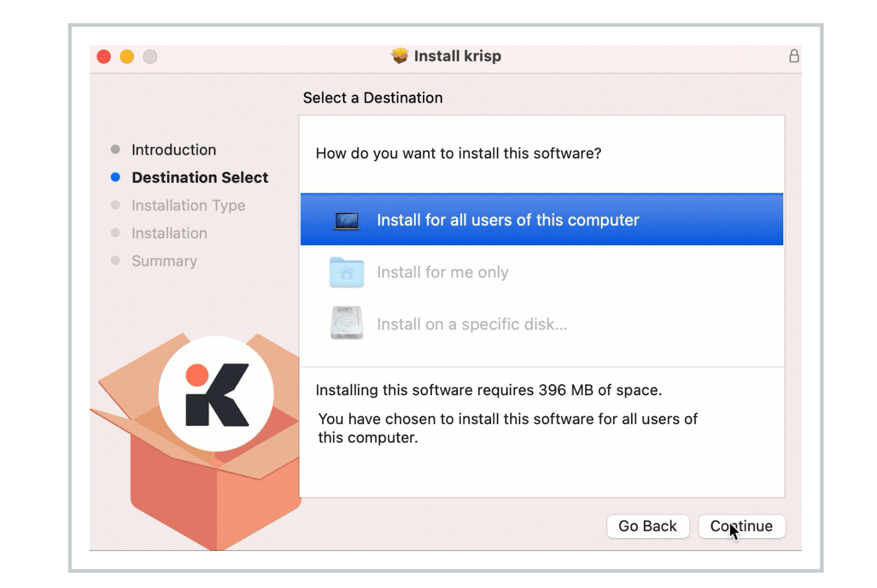
Task: Click the 396 MB space requirement text
Action: (487, 390)
